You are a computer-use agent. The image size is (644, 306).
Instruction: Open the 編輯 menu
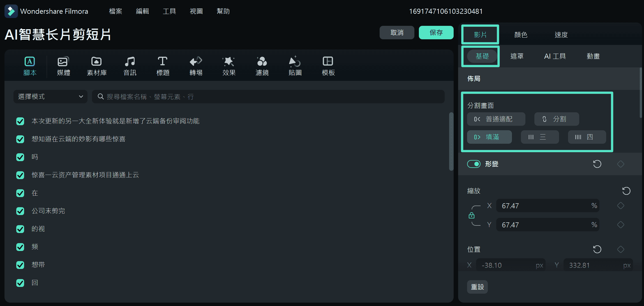142,11
